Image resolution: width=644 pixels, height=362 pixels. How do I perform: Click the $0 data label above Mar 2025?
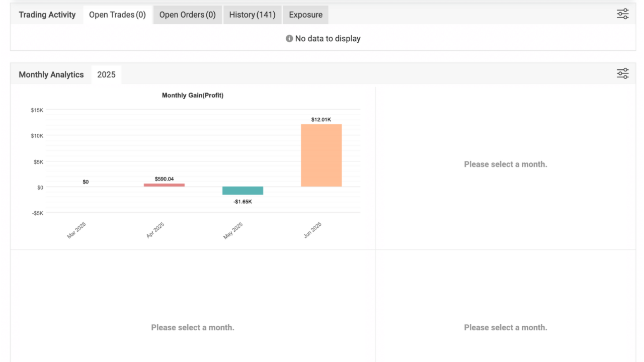pyautogui.click(x=86, y=182)
